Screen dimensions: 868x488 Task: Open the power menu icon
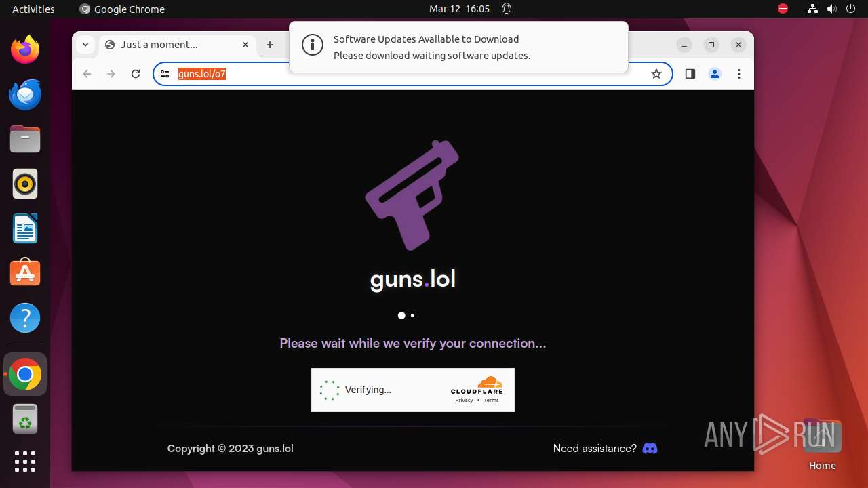pyautogui.click(x=850, y=9)
